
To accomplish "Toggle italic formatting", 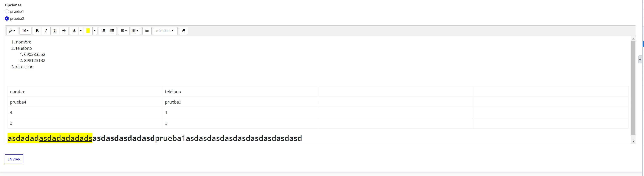I will 46,31.
